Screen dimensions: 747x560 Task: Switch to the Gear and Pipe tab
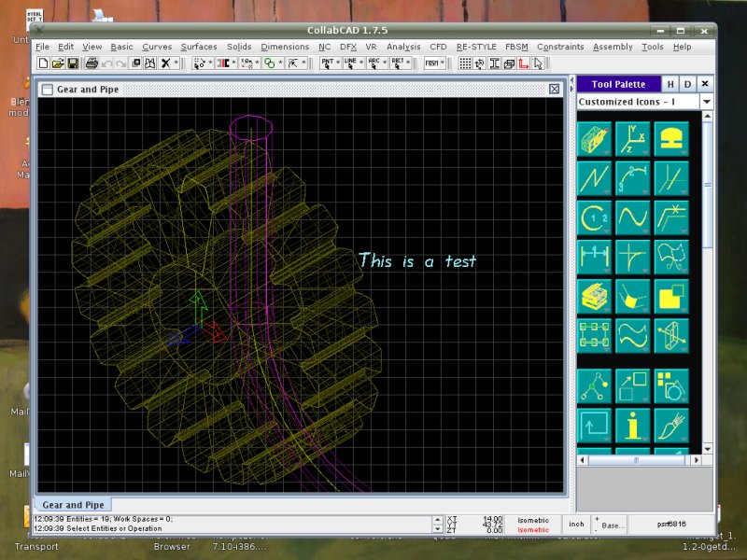[x=73, y=505]
